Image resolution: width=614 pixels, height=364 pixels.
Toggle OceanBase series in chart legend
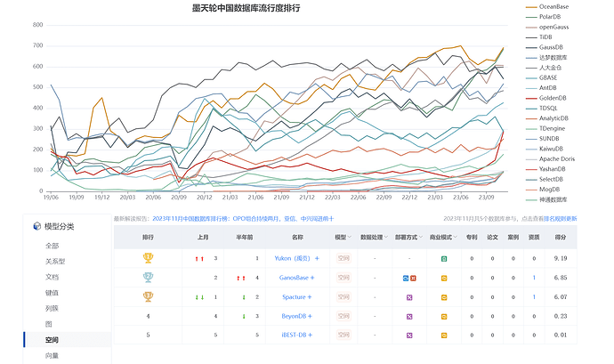coord(547,6)
